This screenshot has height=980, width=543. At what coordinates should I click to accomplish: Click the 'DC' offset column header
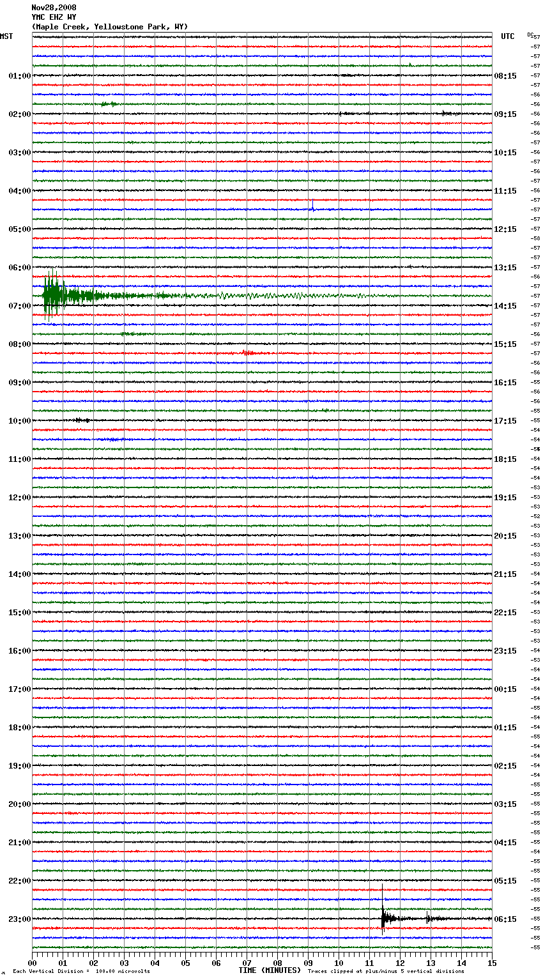[x=530, y=34]
